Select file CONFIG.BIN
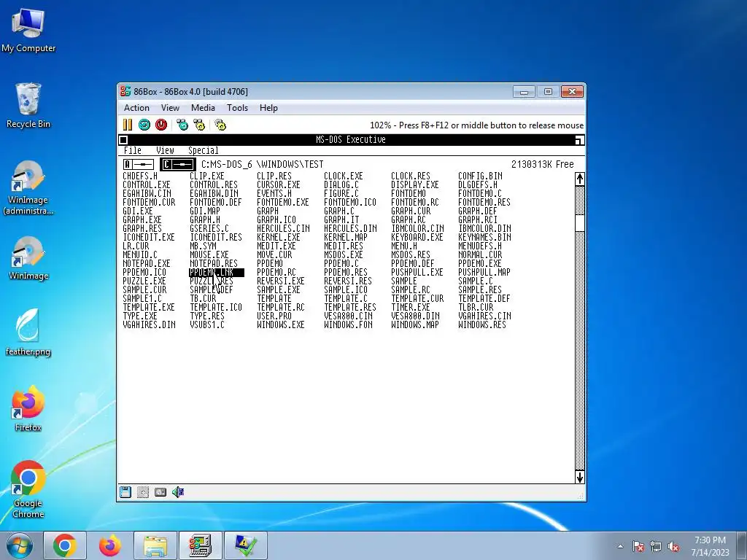 [x=480, y=176]
